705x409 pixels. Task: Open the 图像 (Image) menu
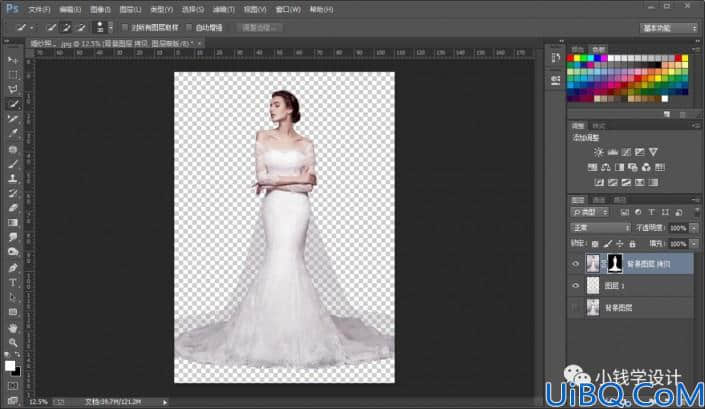click(100, 9)
